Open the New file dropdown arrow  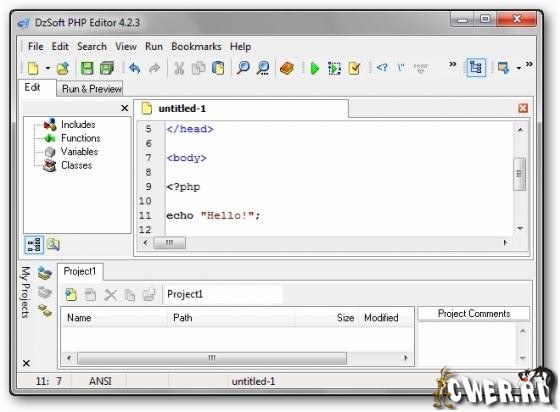tap(48, 68)
